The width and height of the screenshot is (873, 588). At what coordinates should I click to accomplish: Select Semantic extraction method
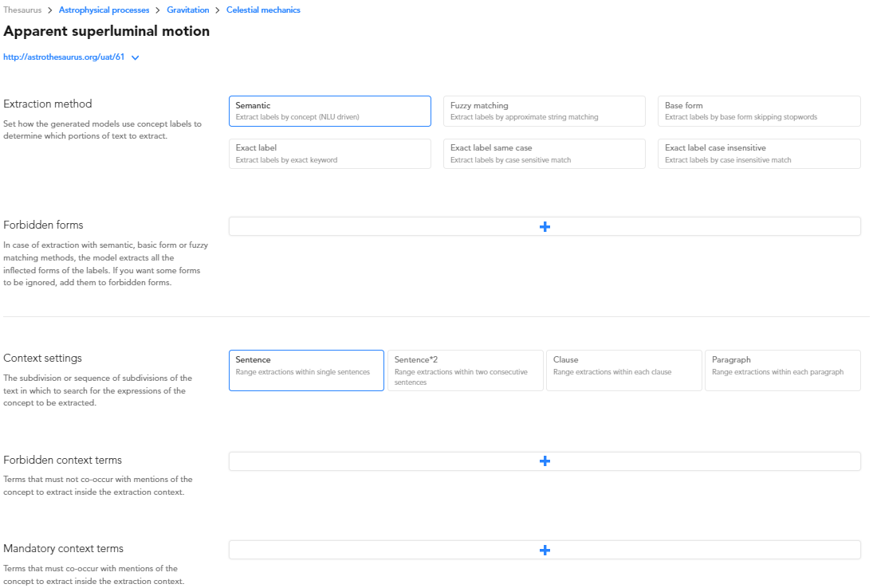pyautogui.click(x=329, y=112)
